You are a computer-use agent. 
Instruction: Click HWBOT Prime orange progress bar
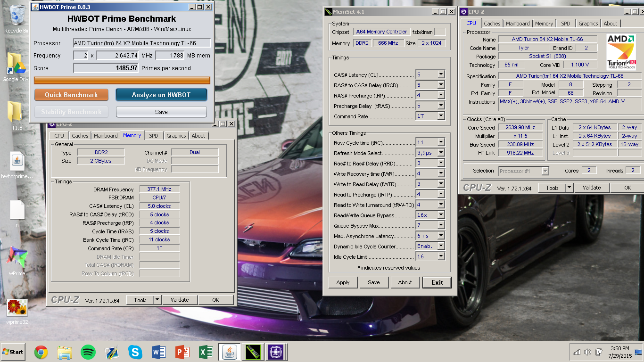pyautogui.click(x=122, y=80)
